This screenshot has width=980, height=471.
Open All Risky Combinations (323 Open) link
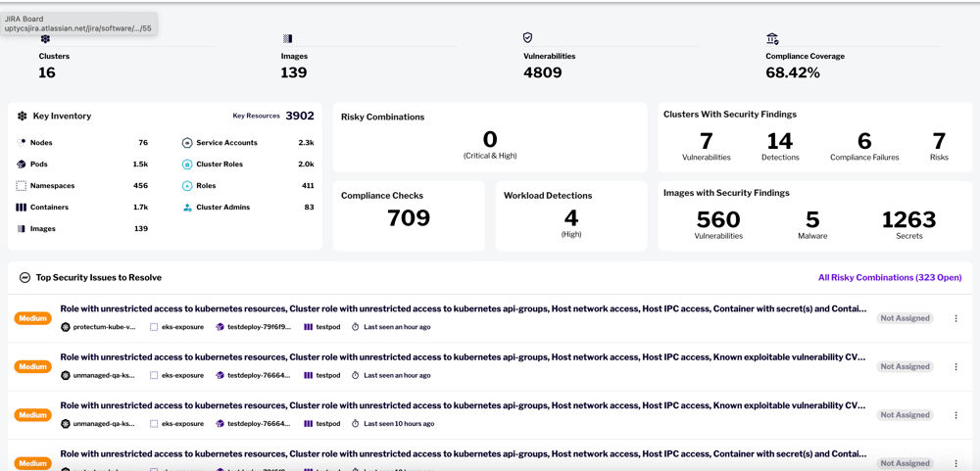pos(889,278)
